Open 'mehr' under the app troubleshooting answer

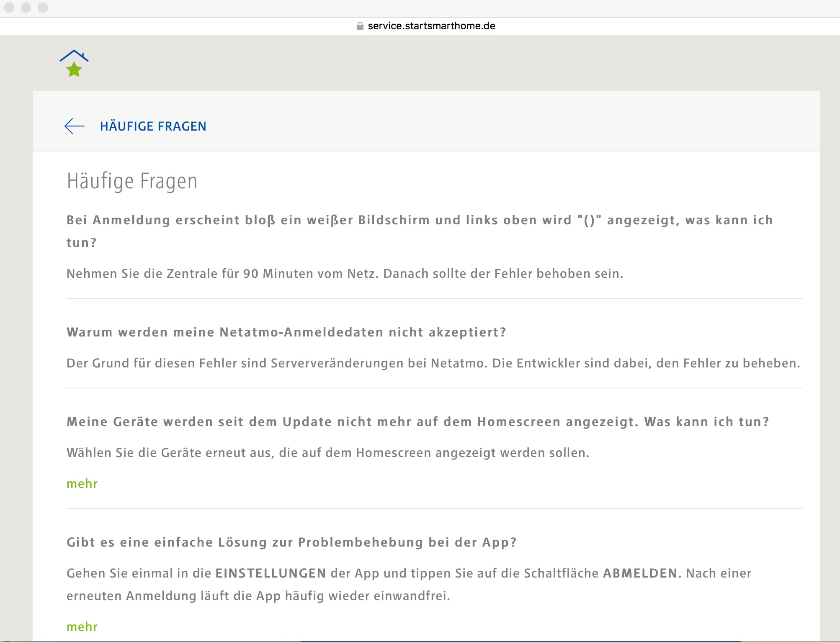82,627
